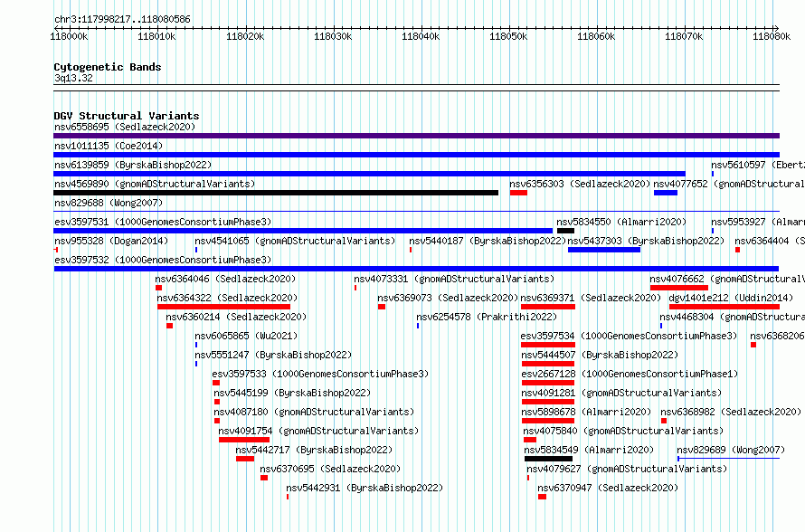Screen dimensions: 805x532
Task: Click the nsv6558695 (Sedlazeck2020) variant label
Action: pyautogui.click(x=125, y=127)
